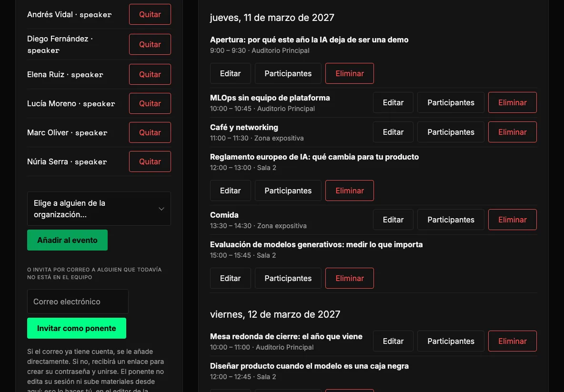The image size is (564, 392).
Task: Open Participantes for Evaluación de modelos session
Action: click(288, 278)
